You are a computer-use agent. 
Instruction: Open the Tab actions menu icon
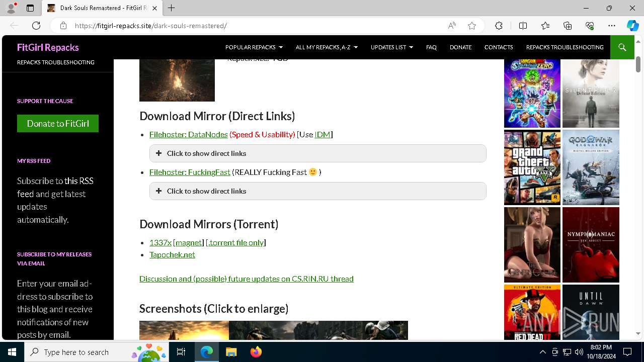pos(30,8)
